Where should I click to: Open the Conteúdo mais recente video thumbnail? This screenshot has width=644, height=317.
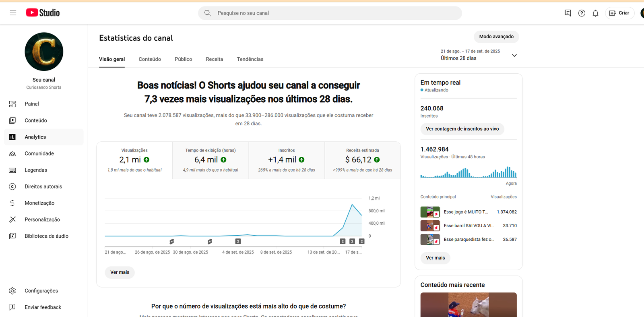(x=469, y=305)
